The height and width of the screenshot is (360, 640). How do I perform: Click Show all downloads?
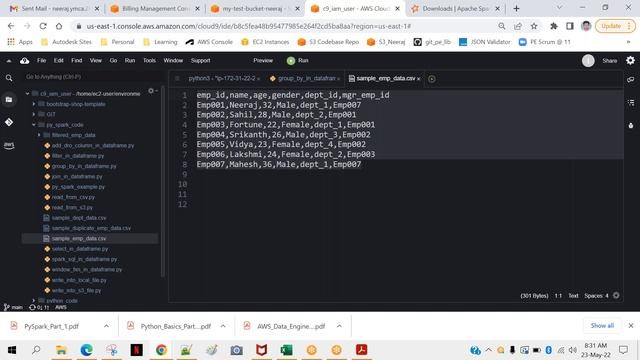click(602, 326)
